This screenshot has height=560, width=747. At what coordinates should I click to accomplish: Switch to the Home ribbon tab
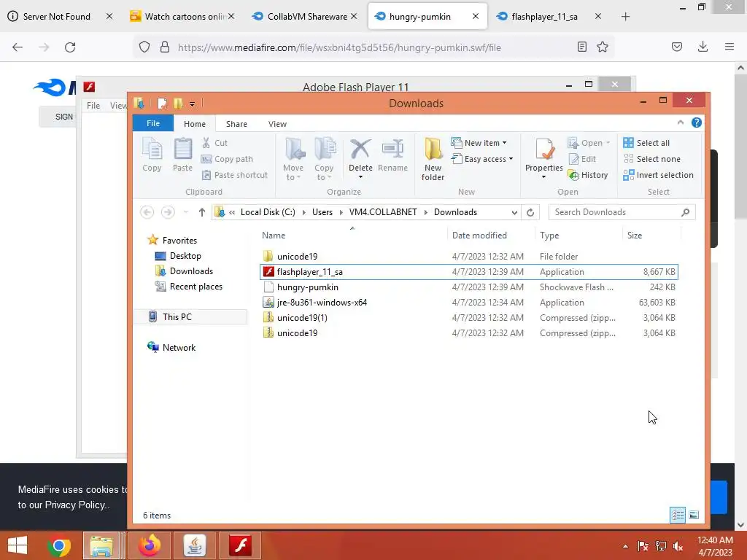(195, 124)
